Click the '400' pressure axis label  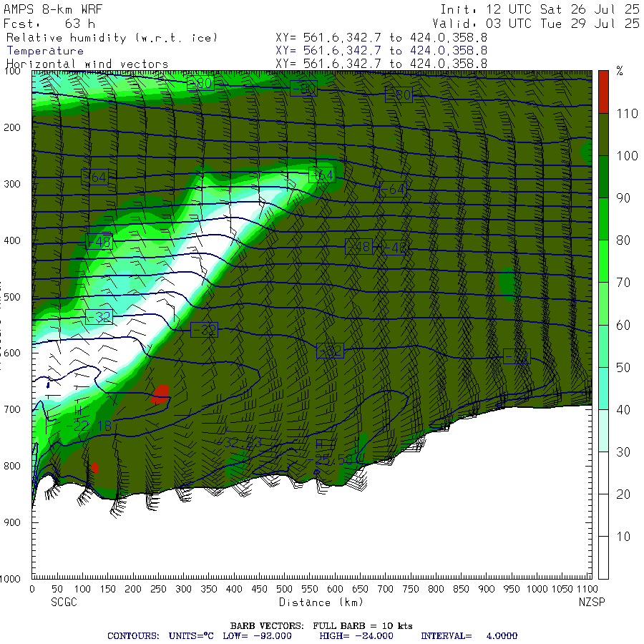pyautogui.click(x=12, y=240)
